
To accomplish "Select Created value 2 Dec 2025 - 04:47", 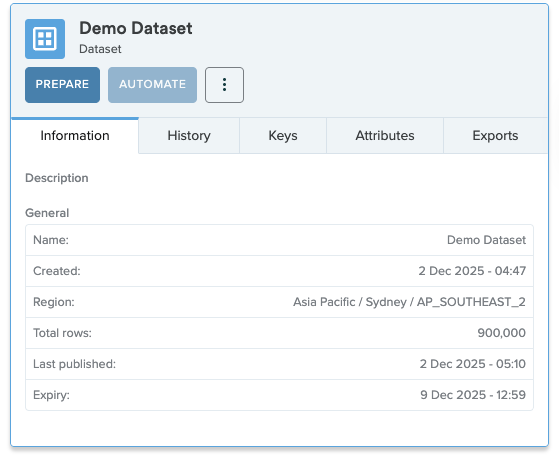I will 472,271.
